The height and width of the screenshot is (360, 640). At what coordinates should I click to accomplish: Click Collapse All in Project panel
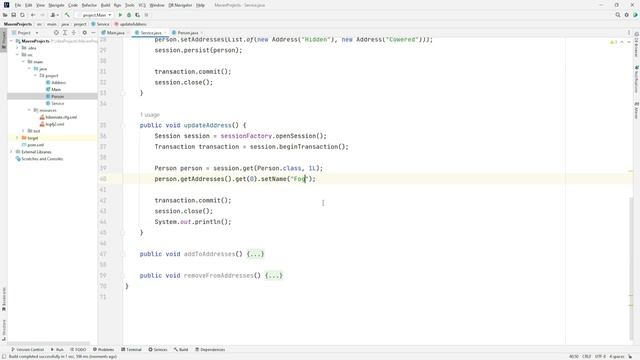[x=74, y=33]
